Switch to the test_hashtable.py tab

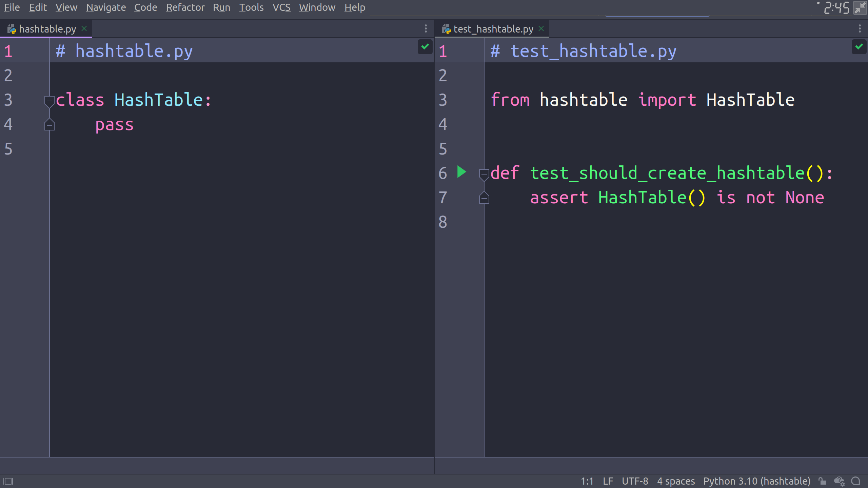[x=493, y=28]
